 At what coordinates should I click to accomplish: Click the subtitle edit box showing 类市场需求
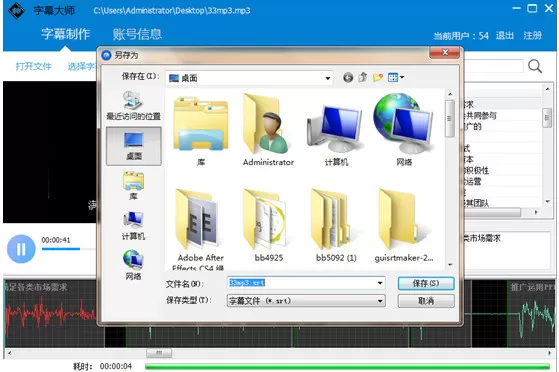(508, 250)
